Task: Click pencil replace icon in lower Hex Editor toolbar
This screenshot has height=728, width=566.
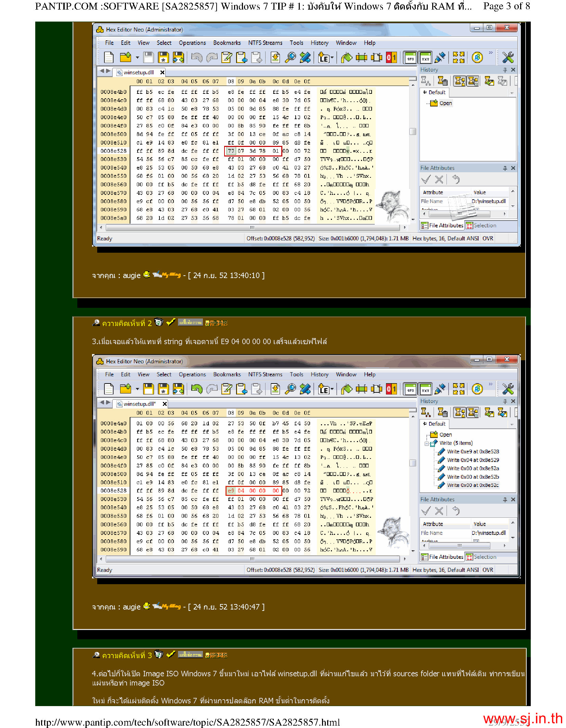Action: [305, 389]
